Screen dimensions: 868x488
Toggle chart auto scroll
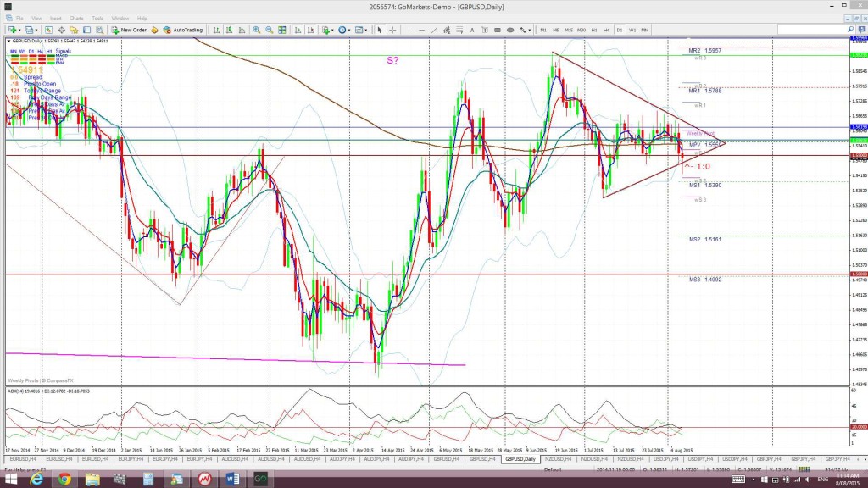pos(298,30)
